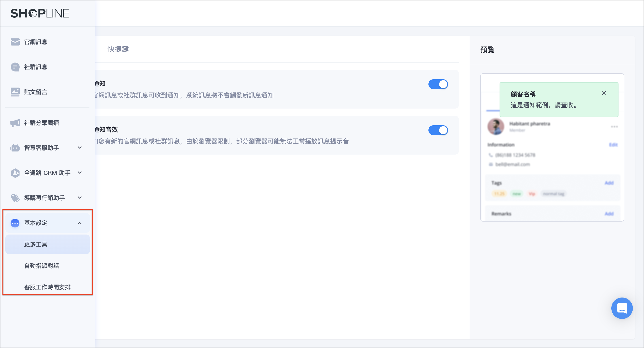The image size is (644, 348).
Task: Select 貼文留言 in sidebar
Action: (x=47, y=92)
